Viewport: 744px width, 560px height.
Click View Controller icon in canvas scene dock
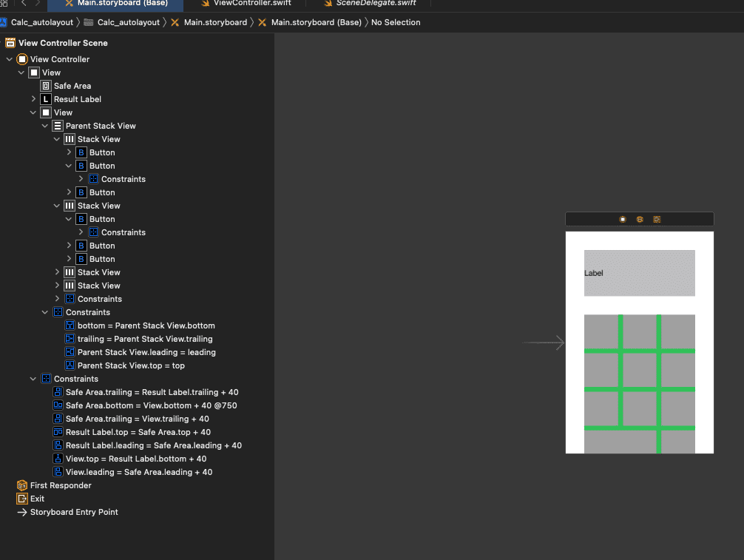pos(623,219)
